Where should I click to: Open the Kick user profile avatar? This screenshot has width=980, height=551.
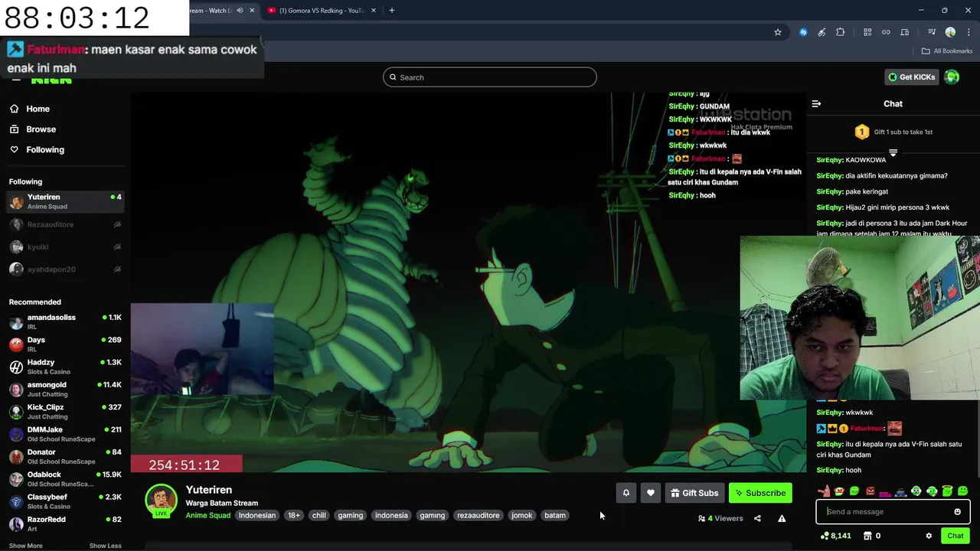952,77
